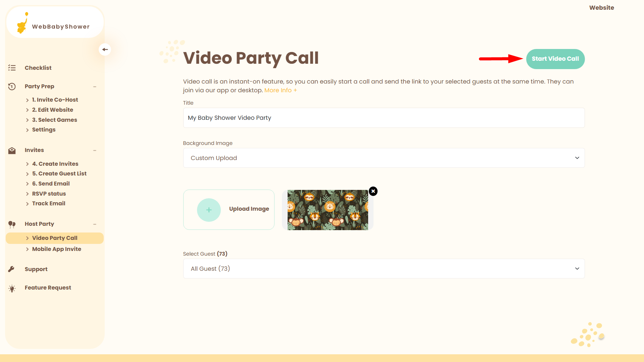This screenshot has height=362, width=644.
Task: Go to 2. Edit Website
Action: [52, 110]
